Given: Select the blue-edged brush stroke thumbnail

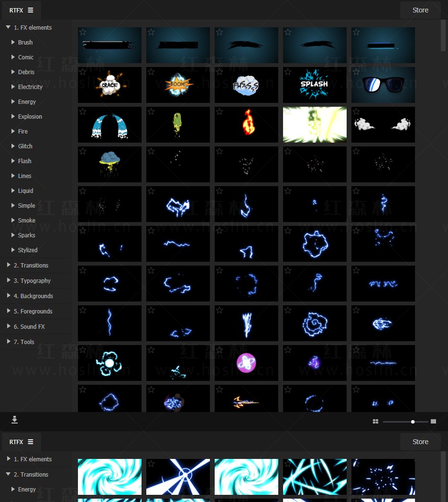Looking at the screenshot, I should tap(383, 45).
